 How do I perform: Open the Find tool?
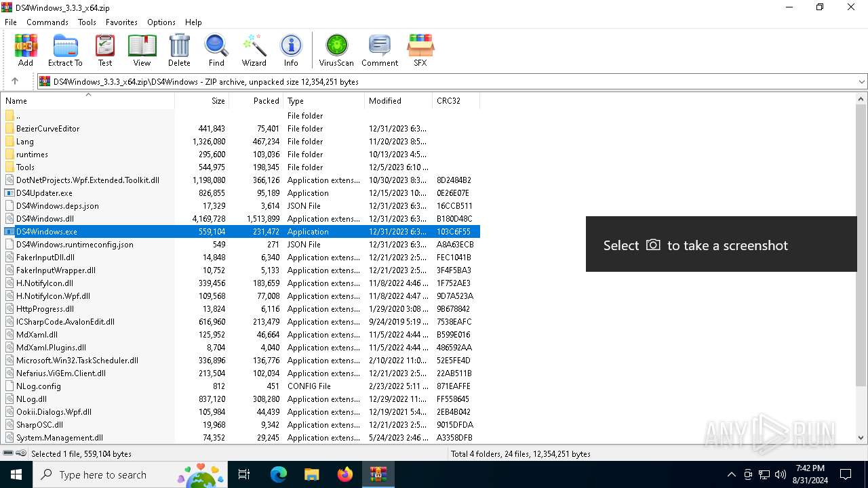click(x=216, y=51)
